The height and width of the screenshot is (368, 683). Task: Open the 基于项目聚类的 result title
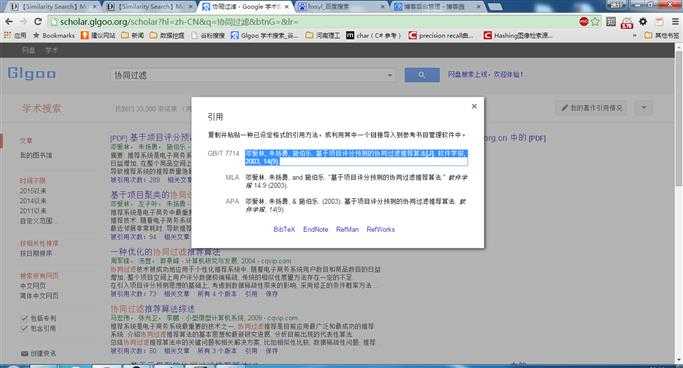(x=151, y=195)
